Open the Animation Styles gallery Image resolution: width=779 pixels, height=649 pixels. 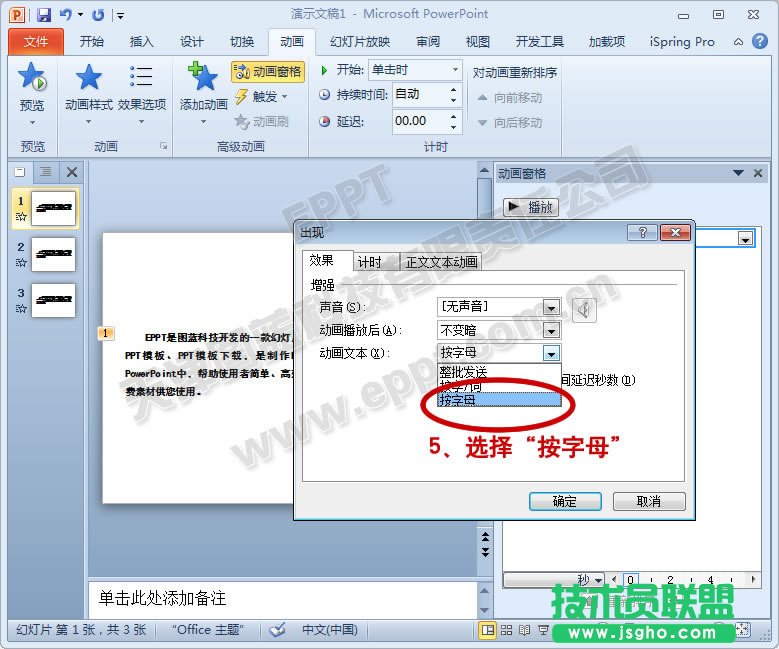[89, 92]
